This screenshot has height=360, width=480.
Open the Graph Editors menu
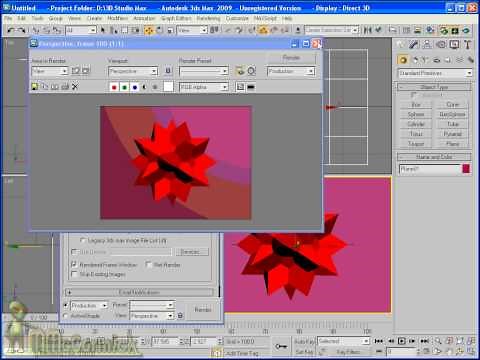(x=176, y=18)
